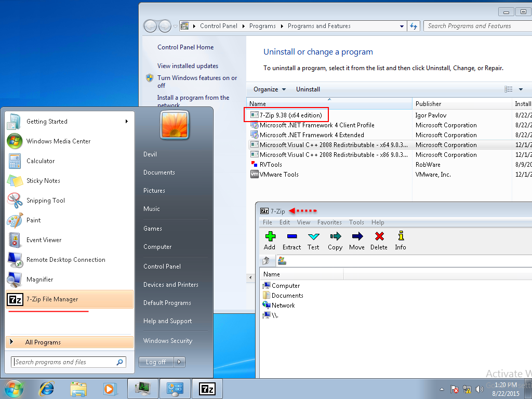
Task: Select the Add to archive tool in 7-Zip
Action: coord(270,240)
